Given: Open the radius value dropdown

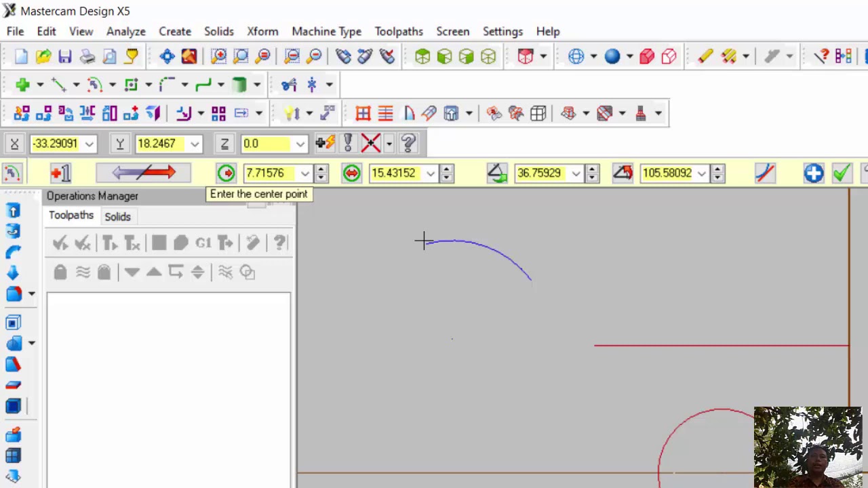Looking at the screenshot, I should pos(305,174).
